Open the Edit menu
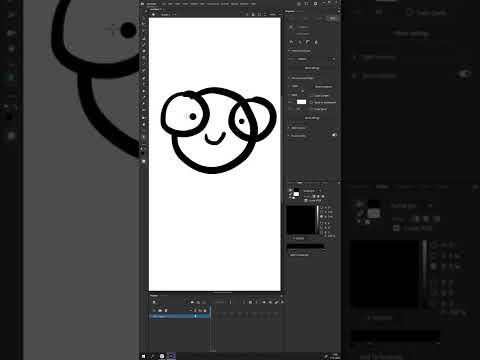Image resolution: width=480 pixels, height=360 pixels. (170, 4)
